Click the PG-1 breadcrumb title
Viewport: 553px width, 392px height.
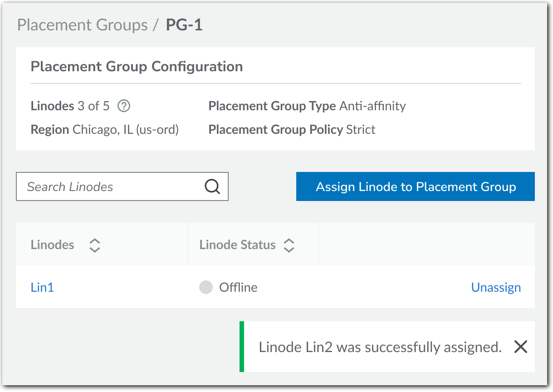(184, 25)
